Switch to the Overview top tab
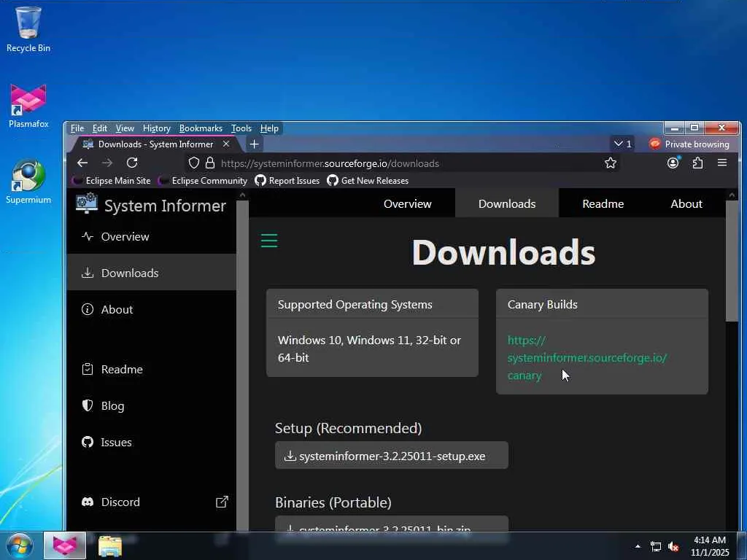The image size is (747, 560). click(407, 203)
